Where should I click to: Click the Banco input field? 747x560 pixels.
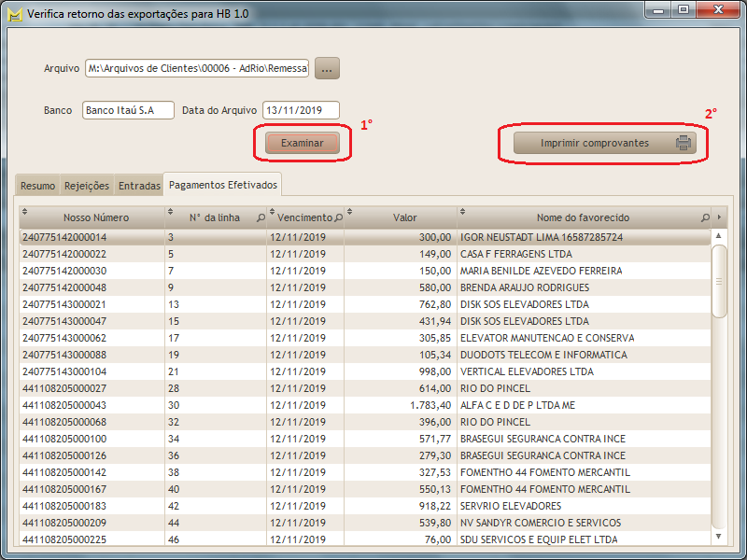point(128,110)
